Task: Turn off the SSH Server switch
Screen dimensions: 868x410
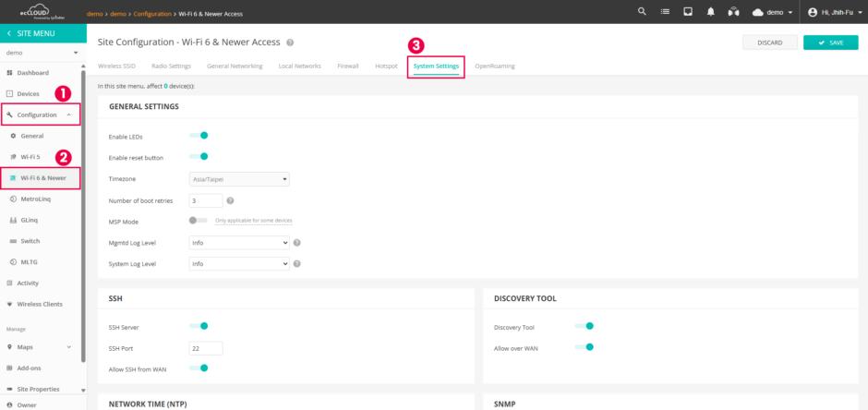Action: (x=199, y=326)
